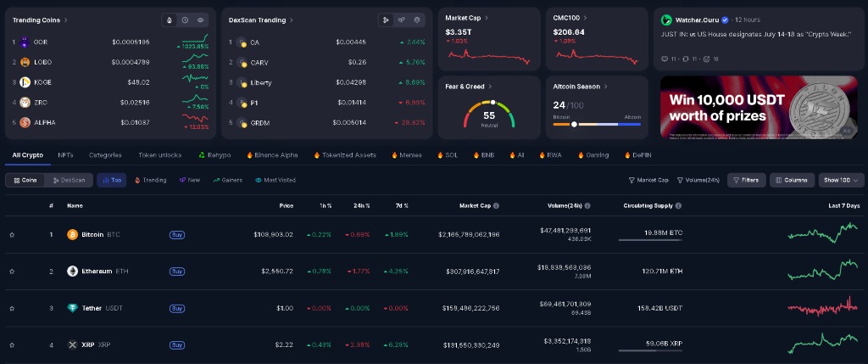Select the Top sorting option
The image size is (868, 364).
111,180
